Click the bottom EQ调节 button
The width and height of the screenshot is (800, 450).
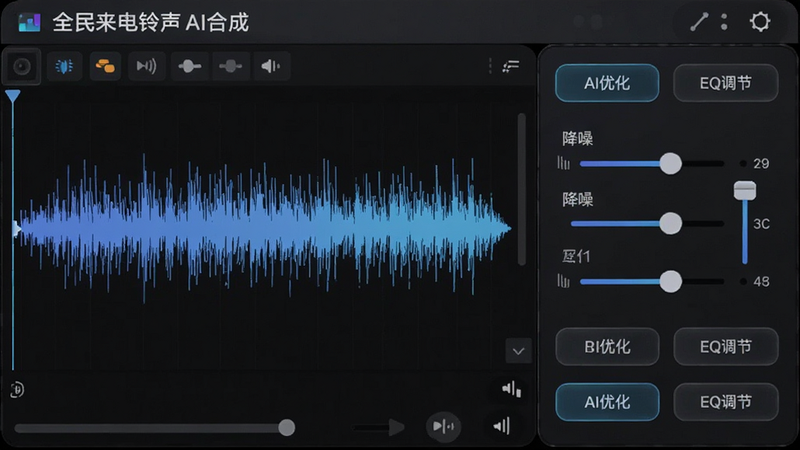[726, 402]
